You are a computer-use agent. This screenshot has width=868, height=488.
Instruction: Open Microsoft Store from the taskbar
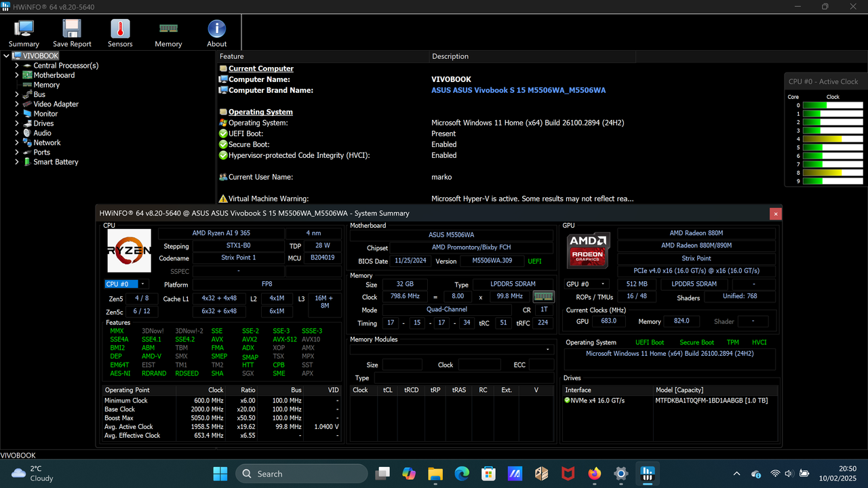(488, 473)
